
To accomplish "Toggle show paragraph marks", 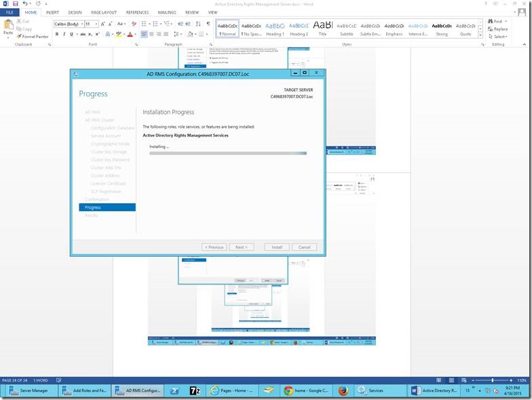I will coord(208,24).
